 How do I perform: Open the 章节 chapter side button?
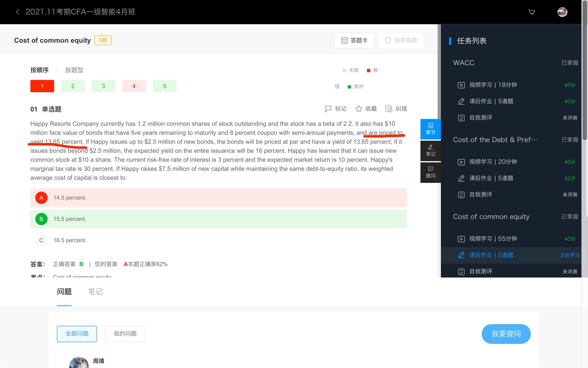pyautogui.click(x=430, y=129)
